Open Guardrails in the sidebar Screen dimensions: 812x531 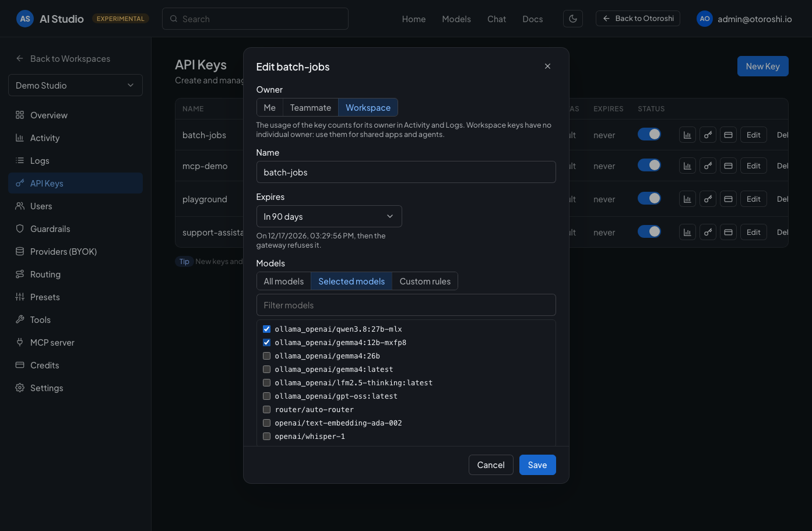[75, 229]
